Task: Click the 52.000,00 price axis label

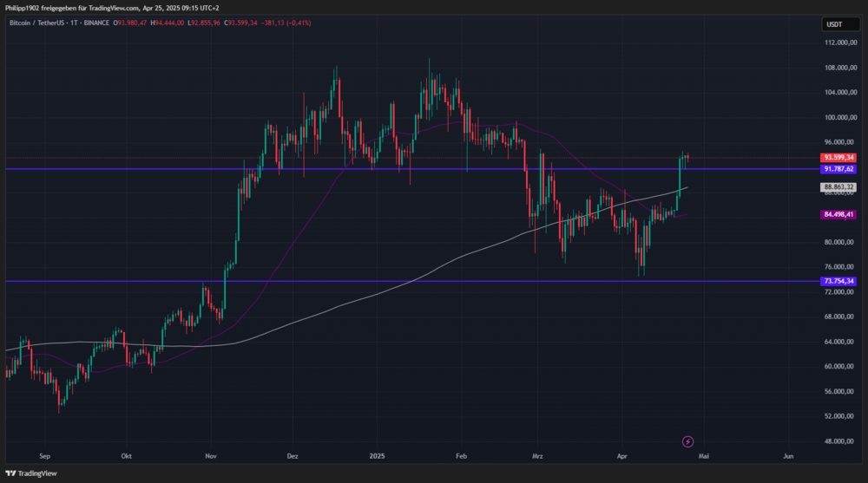Action: pos(840,416)
